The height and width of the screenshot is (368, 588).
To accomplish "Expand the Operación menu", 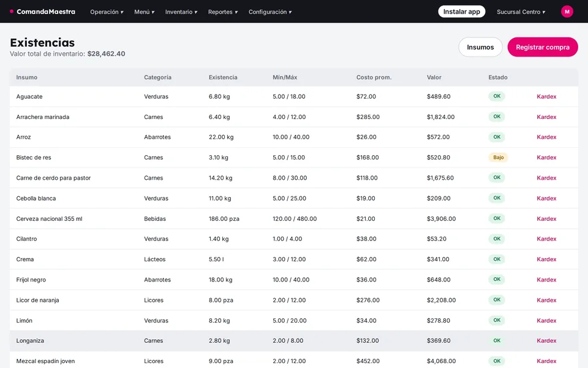I will [x=107, y=12].
